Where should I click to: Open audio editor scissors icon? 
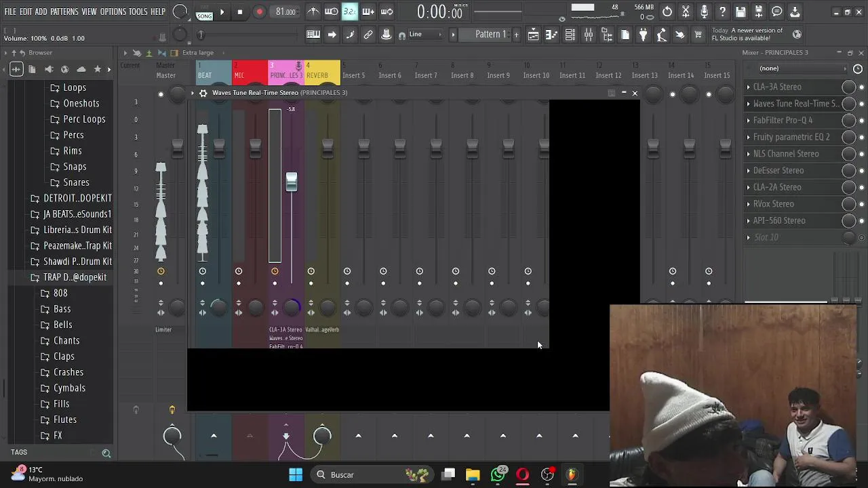686,12
